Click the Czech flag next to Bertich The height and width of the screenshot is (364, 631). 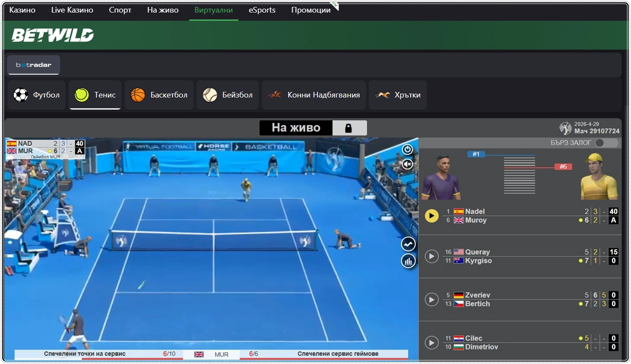pyautogui.click(x=459, y=304)
